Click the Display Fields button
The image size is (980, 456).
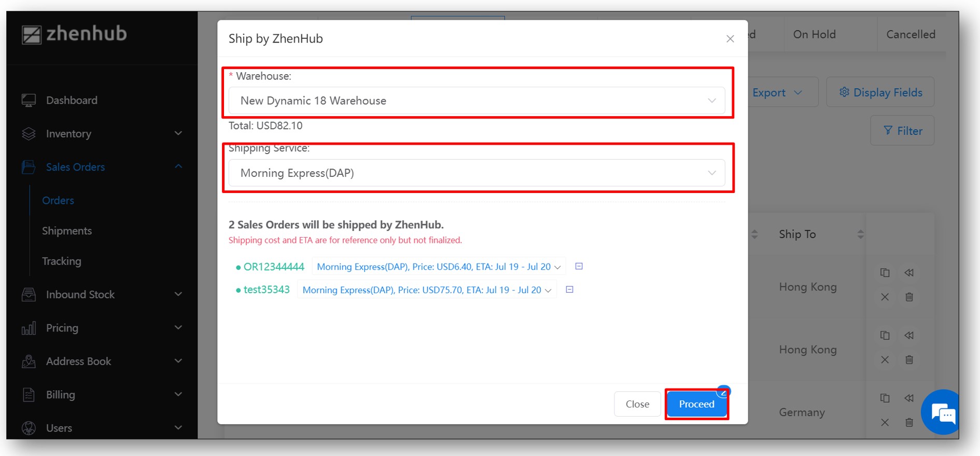tap(880, 92)
